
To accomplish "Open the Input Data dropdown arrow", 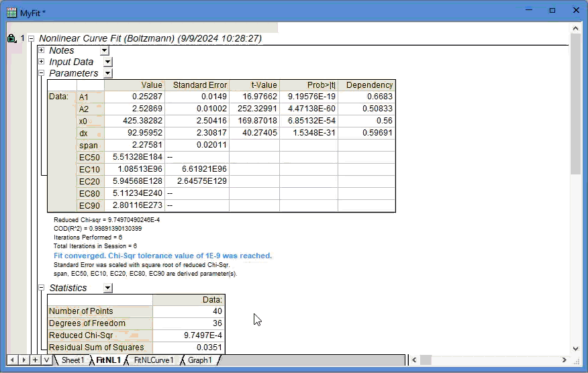I will 108,62.
